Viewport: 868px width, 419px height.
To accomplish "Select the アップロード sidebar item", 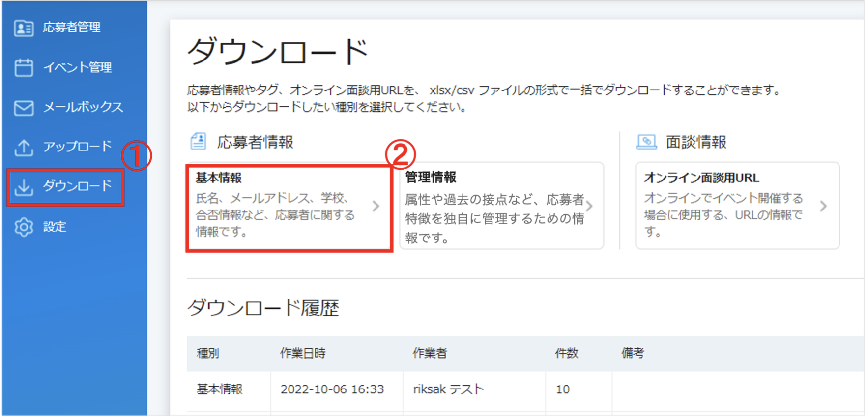I will pos(78,147).
